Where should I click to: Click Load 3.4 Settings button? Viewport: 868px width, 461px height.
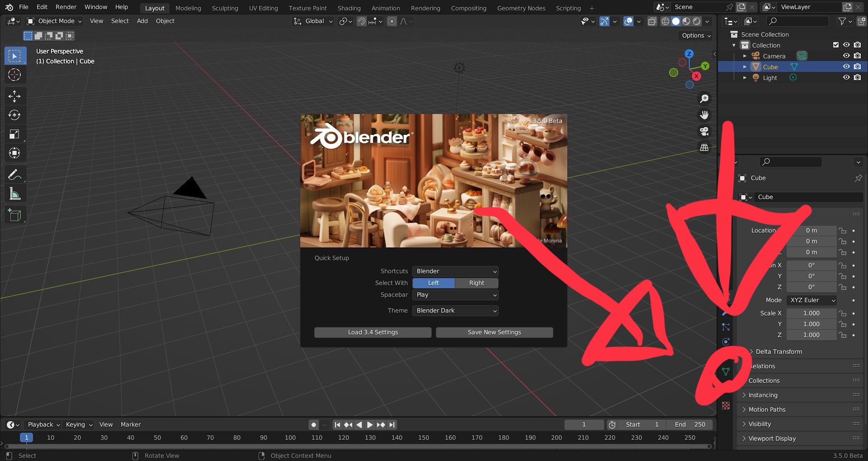pyautogui.click(x=373, y=332)
